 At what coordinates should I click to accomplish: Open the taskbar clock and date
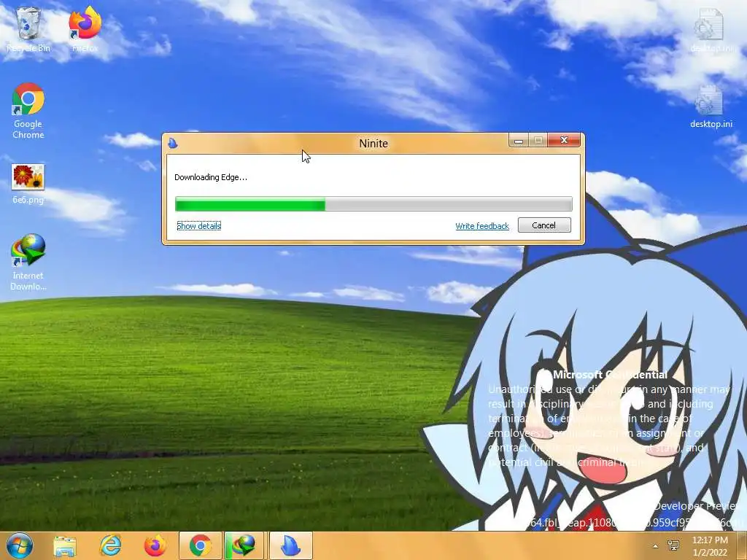coord(710,546)
